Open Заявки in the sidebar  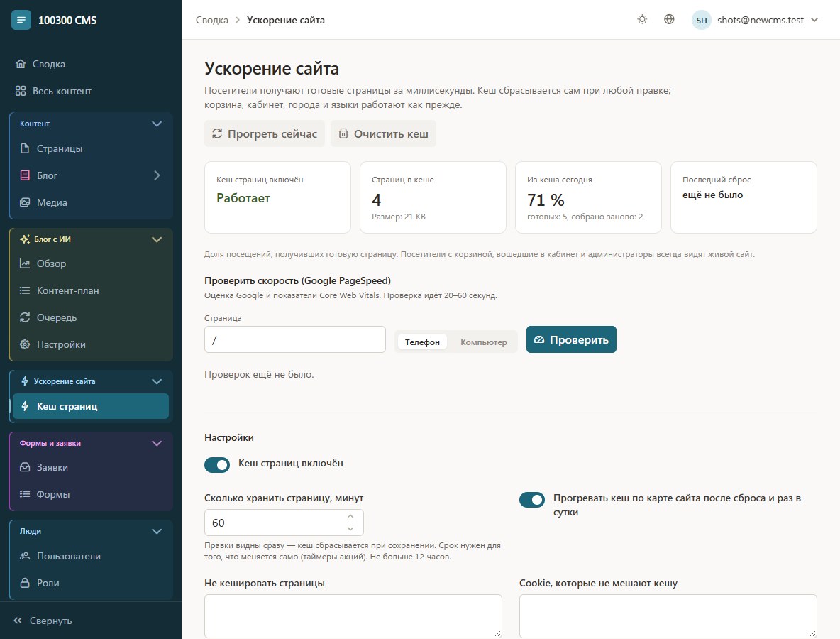[x=91, y=467]
